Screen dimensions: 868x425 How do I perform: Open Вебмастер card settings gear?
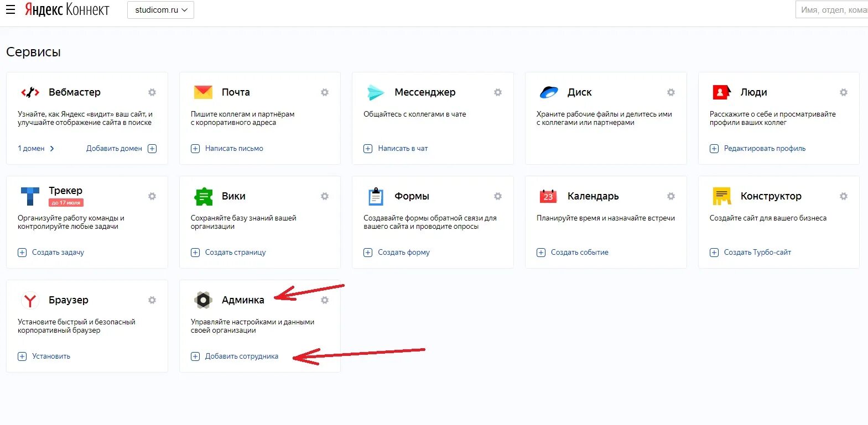(x=152, y=92)
